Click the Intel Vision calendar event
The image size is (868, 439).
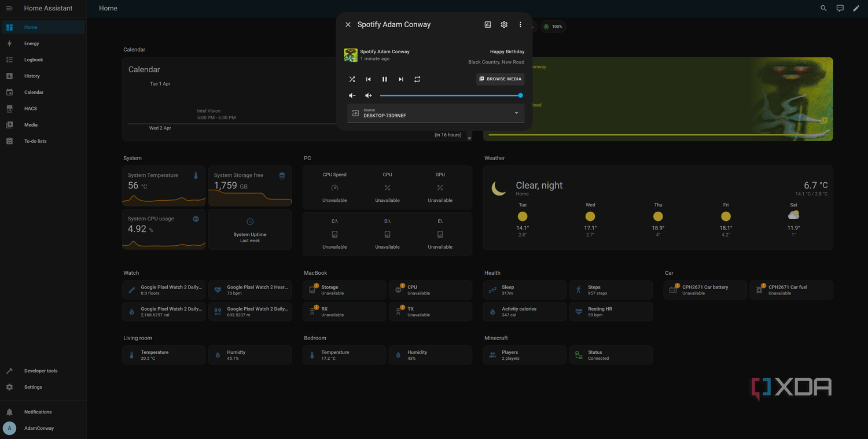coord(216,114)
